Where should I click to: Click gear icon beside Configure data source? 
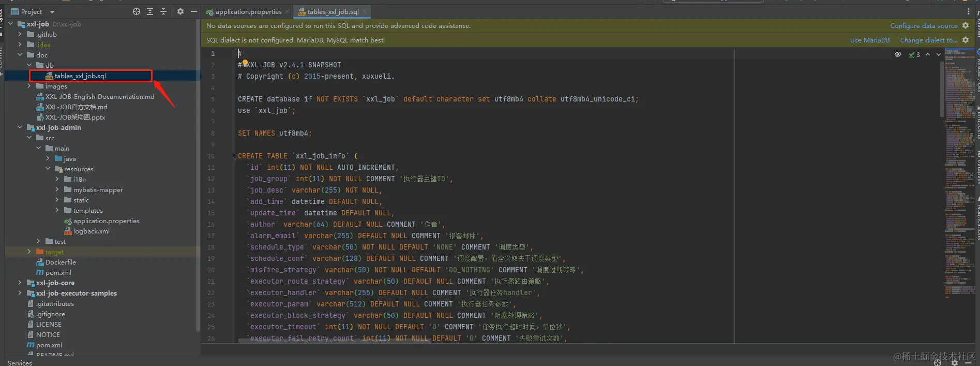pyautogui.click(x=966, y=25)
